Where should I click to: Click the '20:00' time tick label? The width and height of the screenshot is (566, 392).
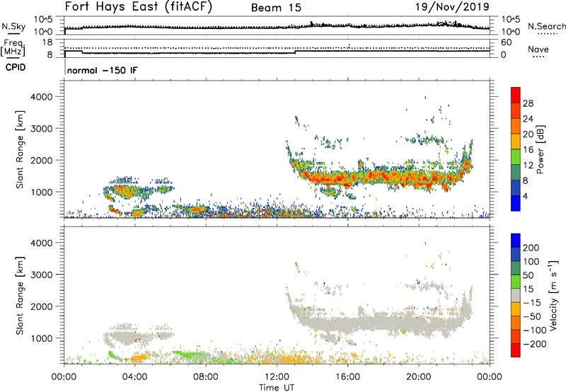coord(419,377)
